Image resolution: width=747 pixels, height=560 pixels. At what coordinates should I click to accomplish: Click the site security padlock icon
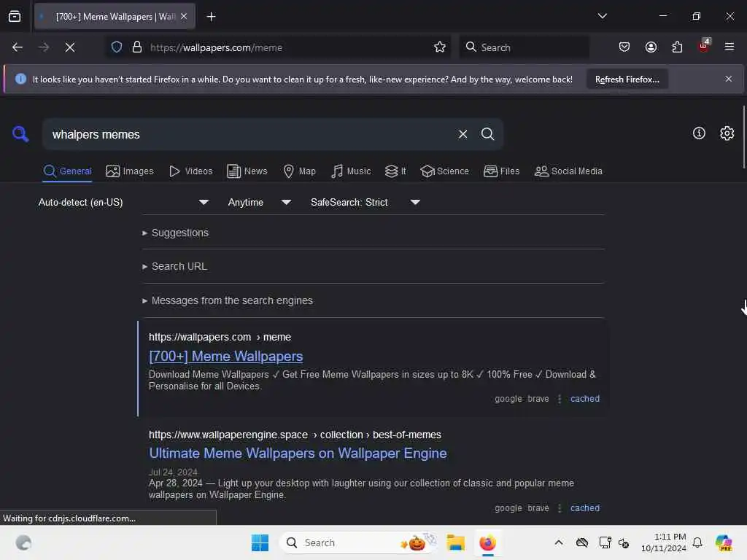pos(137,47)
